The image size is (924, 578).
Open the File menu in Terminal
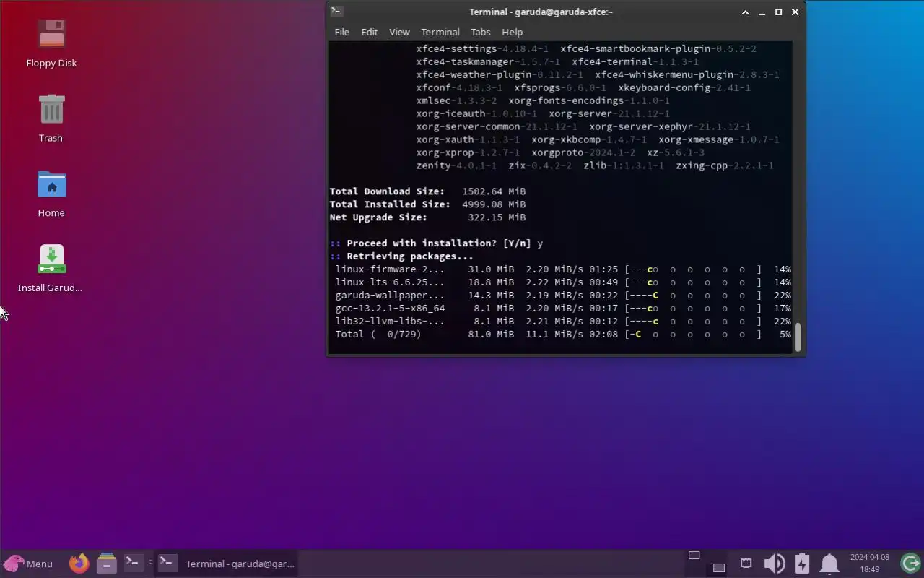click(x=341, y=32)
